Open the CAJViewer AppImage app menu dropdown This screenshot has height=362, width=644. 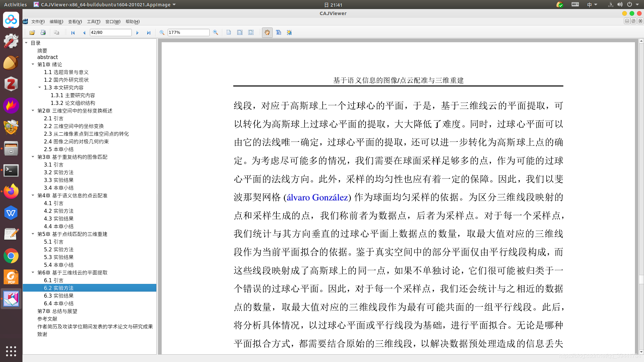coord(105,5)
